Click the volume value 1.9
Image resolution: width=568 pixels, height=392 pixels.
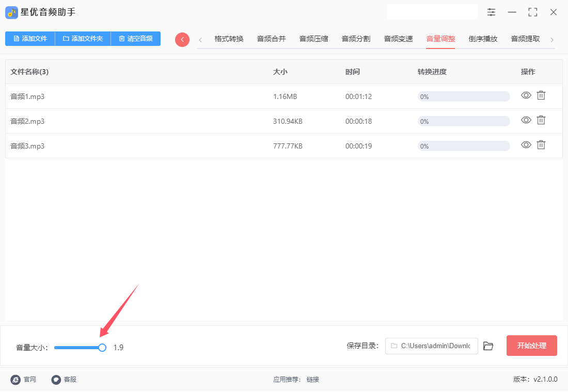coord(118,348)
